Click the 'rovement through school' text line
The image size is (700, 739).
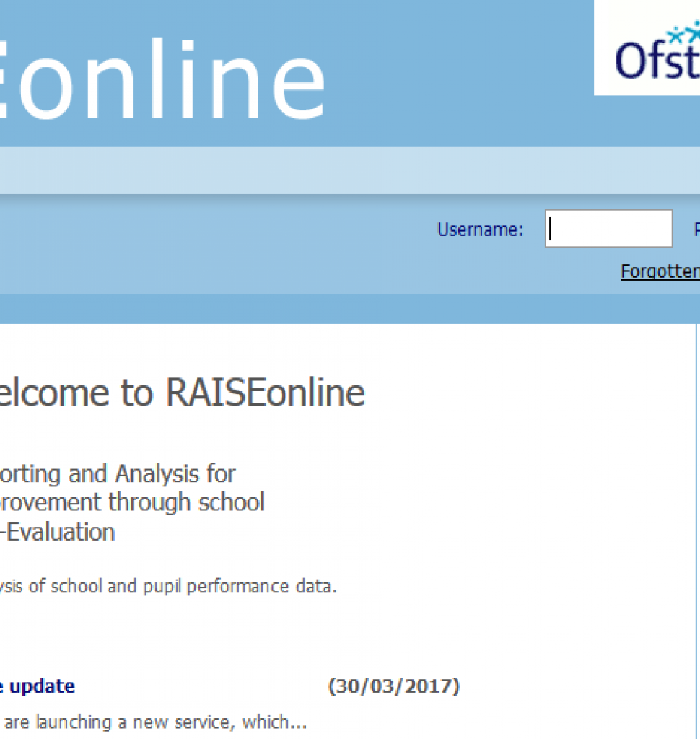coord(133,502)
